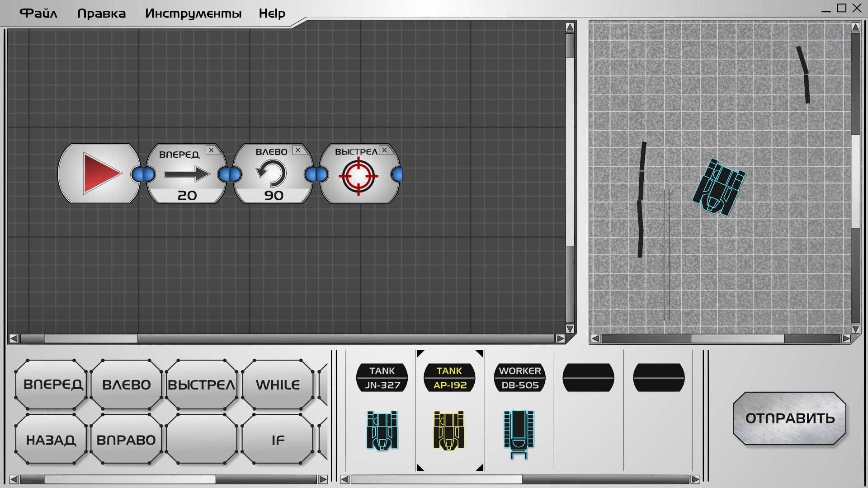The width and height of the screenshot is (868, 488).
Task: Select the yellow tank AP-192 icon
Action: click(449, 430)
